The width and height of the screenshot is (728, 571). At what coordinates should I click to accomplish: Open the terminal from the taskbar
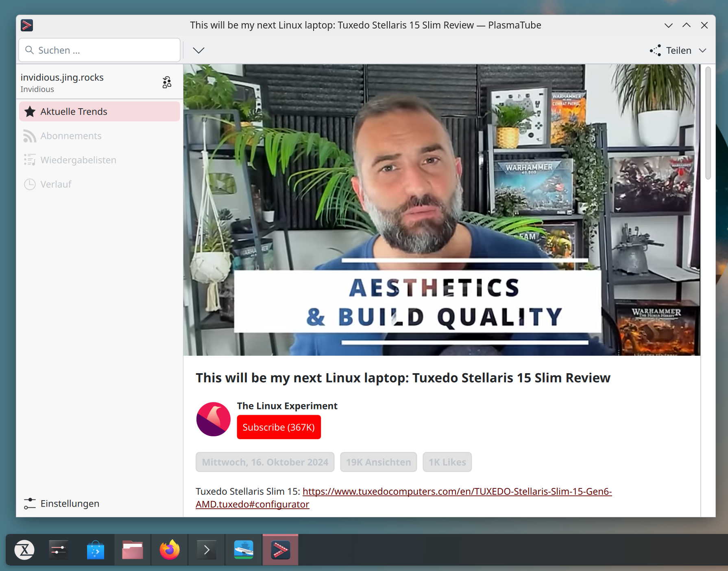tap(207, 550)
